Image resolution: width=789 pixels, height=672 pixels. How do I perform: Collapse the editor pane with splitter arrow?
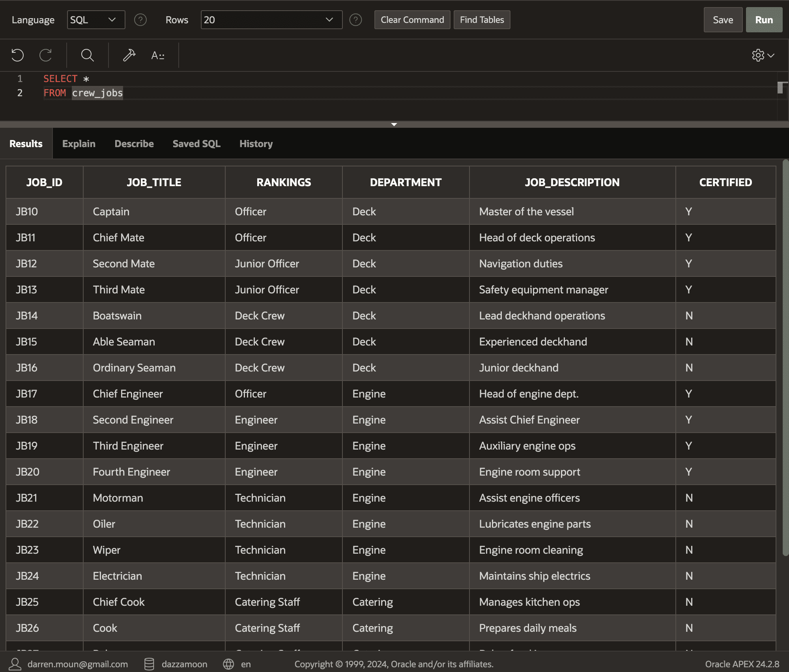[x=394, y=124]
